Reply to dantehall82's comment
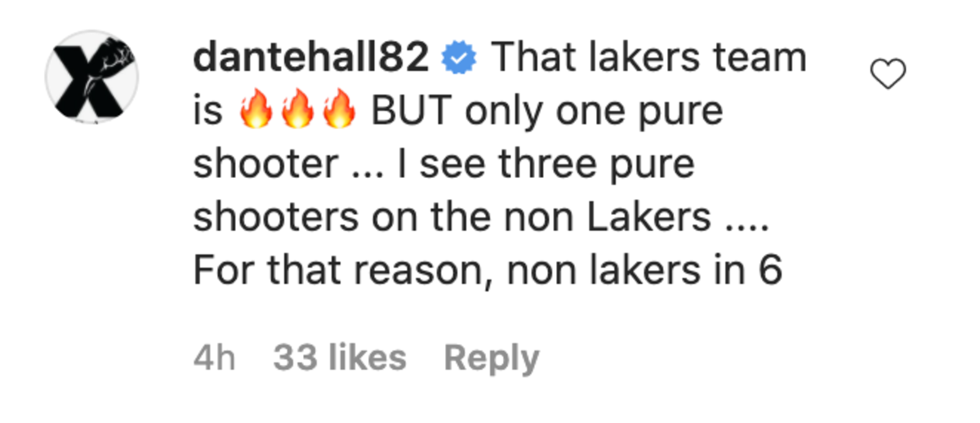Image resolution: width=980 pixels, height=423 pixels. 491,358
